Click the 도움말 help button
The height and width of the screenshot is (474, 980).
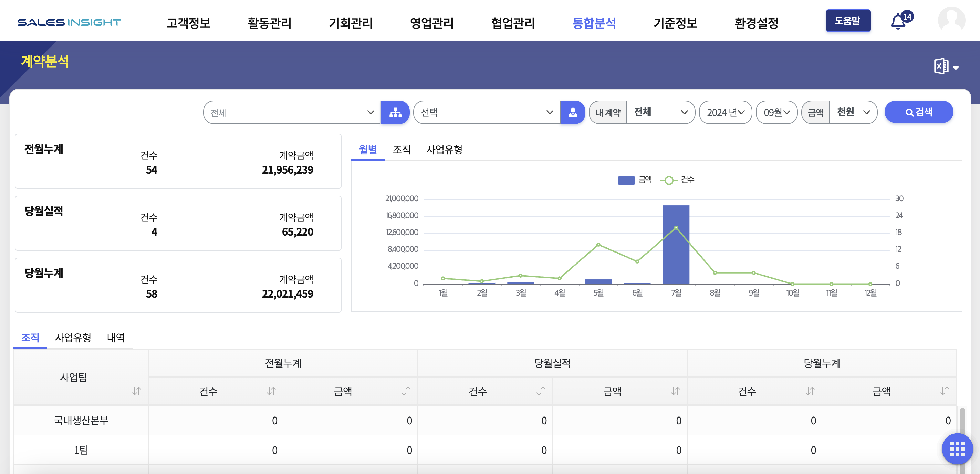[848, 21]
